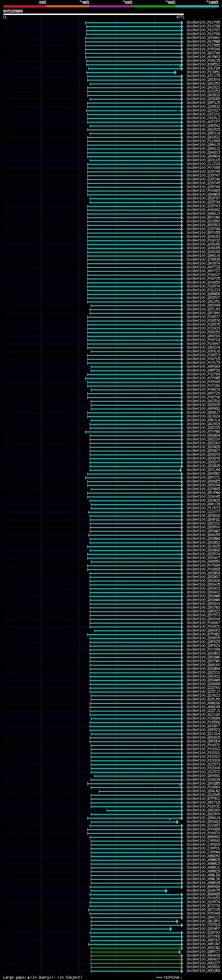The width and height of the screenshot is (222, 980).
Task: Select the UniRef100_A9NKU8 label
Action: click(x=203, y=883)
